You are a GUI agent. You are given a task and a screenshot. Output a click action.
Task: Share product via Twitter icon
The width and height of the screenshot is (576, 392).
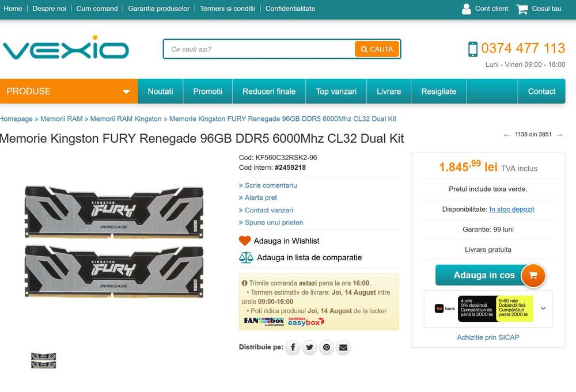310,347
